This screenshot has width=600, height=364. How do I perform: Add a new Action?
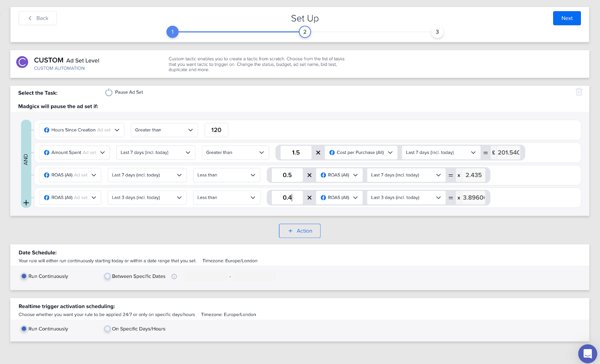click(x=300, y=231)
